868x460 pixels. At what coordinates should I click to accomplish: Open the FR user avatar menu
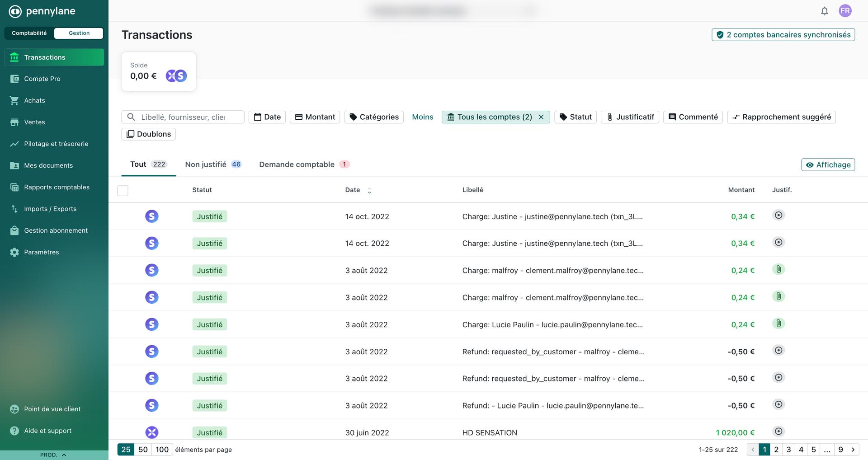click(x=844, y=11)
